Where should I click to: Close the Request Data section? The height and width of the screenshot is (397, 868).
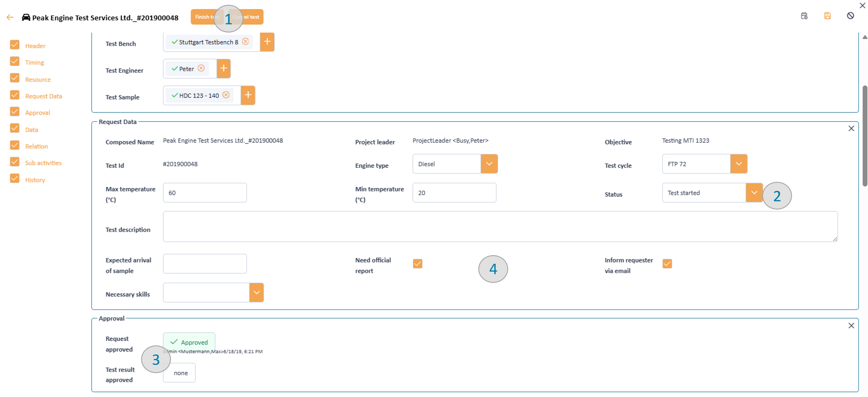click(x=851, y=128)
